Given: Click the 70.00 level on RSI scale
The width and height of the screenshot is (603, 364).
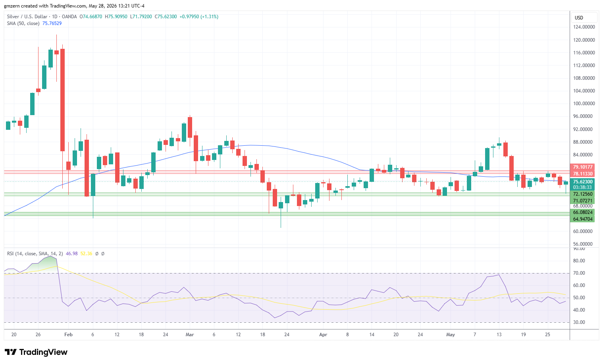Looking at the screenshot, I should [x=579, y=273].
